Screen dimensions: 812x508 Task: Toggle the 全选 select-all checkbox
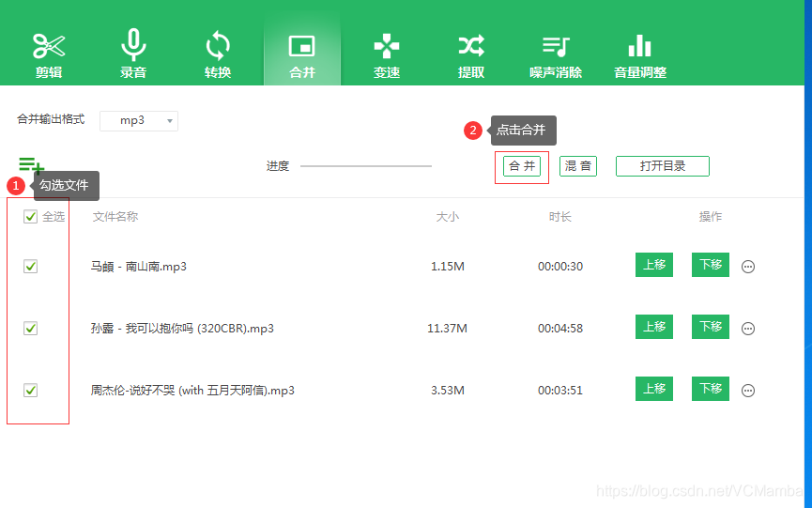click(x=31, y=217)
